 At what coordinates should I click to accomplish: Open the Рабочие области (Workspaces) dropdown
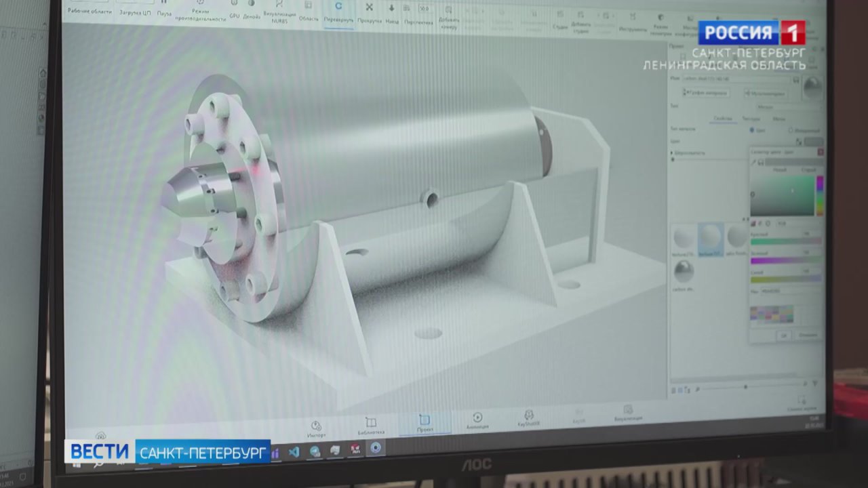click(x=90, y=11)
